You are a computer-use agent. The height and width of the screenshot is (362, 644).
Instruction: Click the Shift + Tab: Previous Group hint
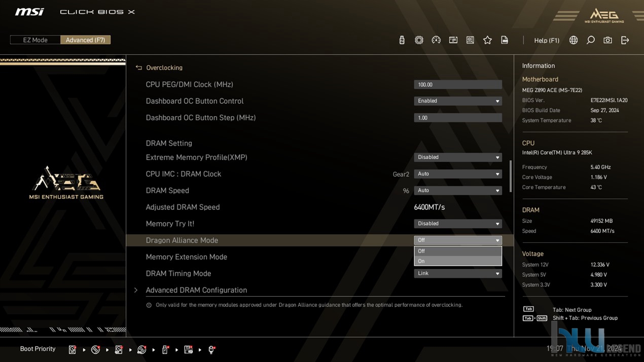pyautogui.click(x=585, y=318)
